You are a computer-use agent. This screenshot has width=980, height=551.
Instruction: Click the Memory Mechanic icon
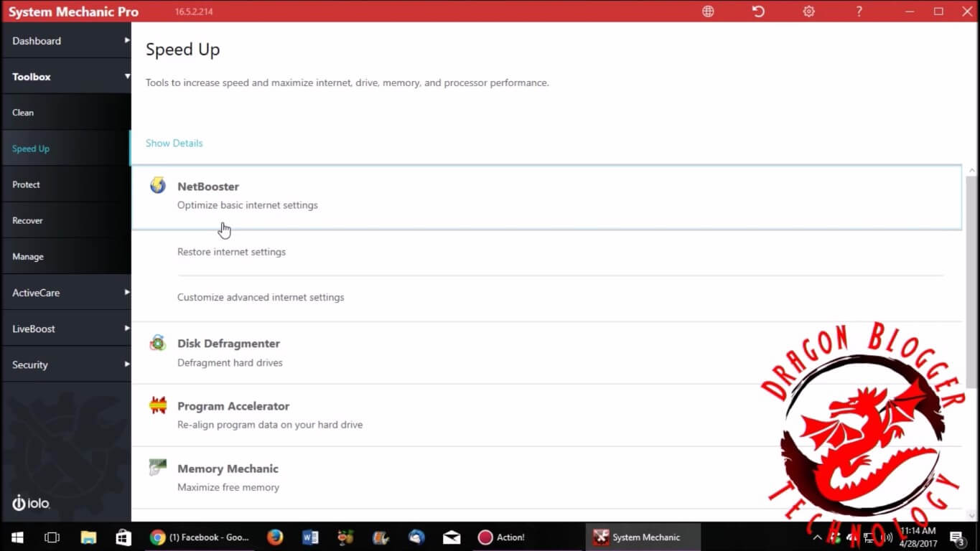coord(158,468)
